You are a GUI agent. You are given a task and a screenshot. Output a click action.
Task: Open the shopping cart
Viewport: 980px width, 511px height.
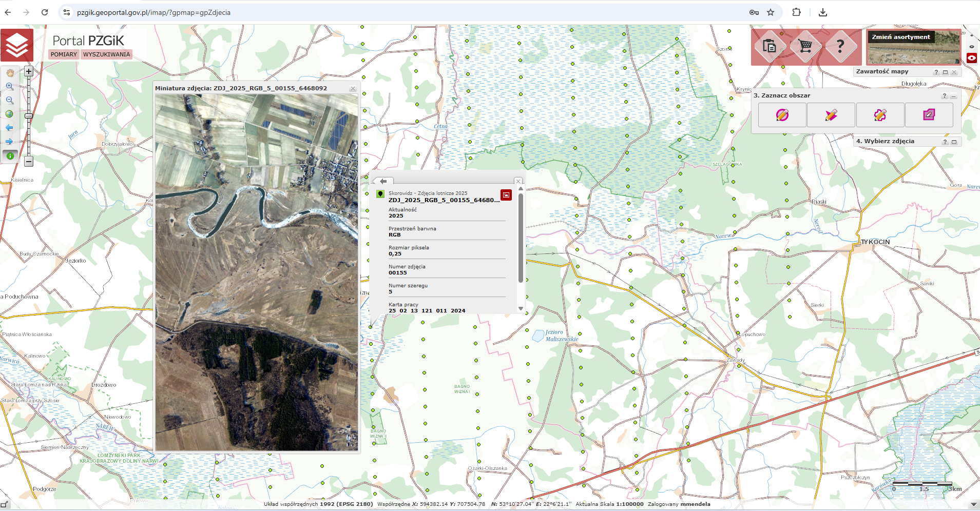[x=805, y=46]
